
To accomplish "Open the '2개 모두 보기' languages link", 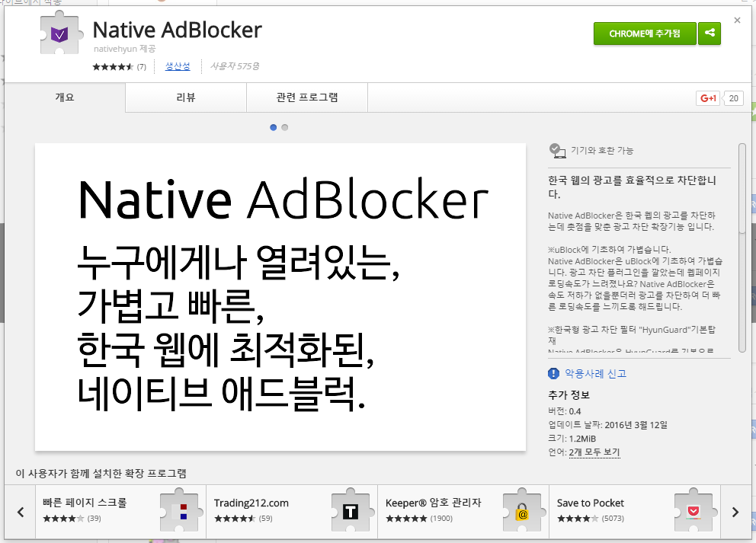I will coord(594,452).
